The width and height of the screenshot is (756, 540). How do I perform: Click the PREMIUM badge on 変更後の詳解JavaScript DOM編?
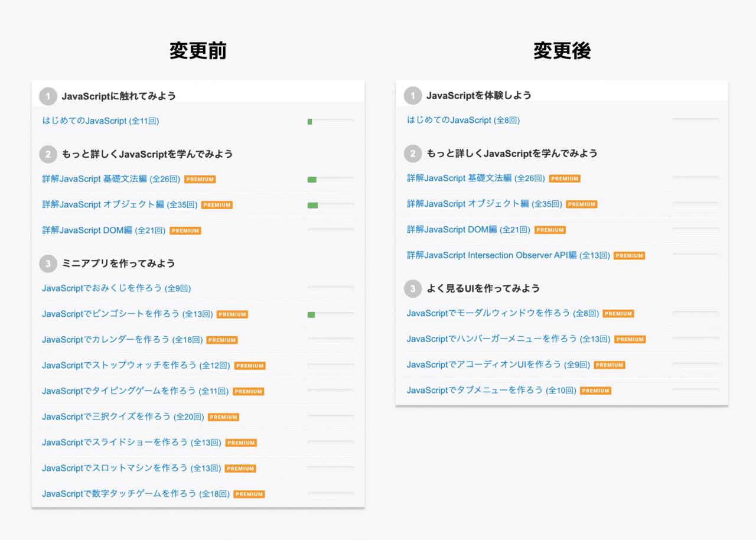click(x=550, y=230)
